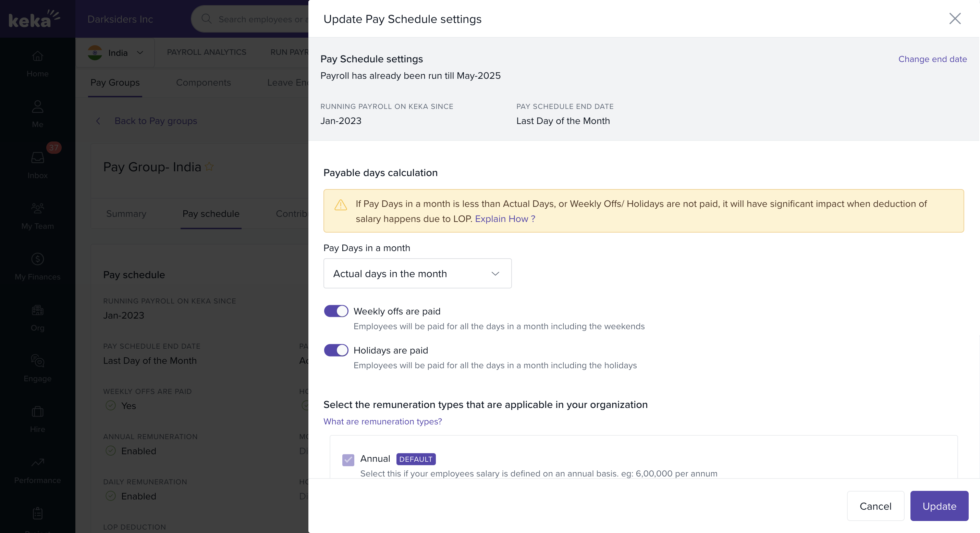
Task: Click the My Finances dollar icon
Action: 37,259
